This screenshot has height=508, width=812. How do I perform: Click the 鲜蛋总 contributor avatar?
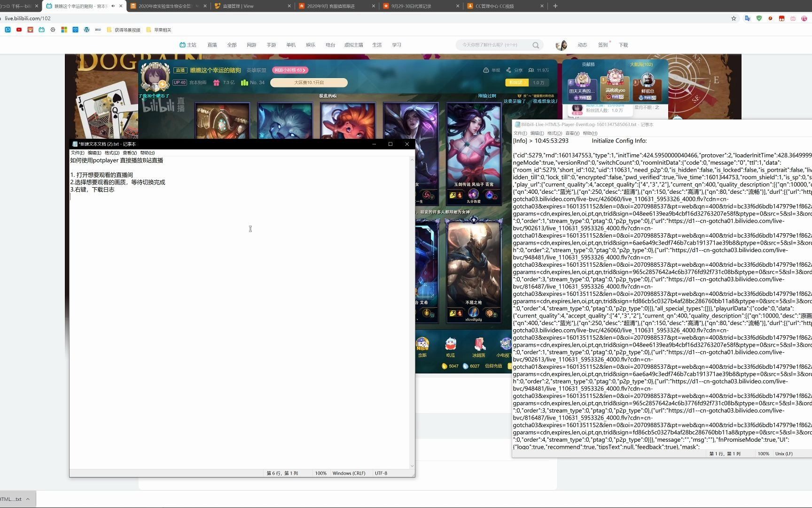[648, 80]
